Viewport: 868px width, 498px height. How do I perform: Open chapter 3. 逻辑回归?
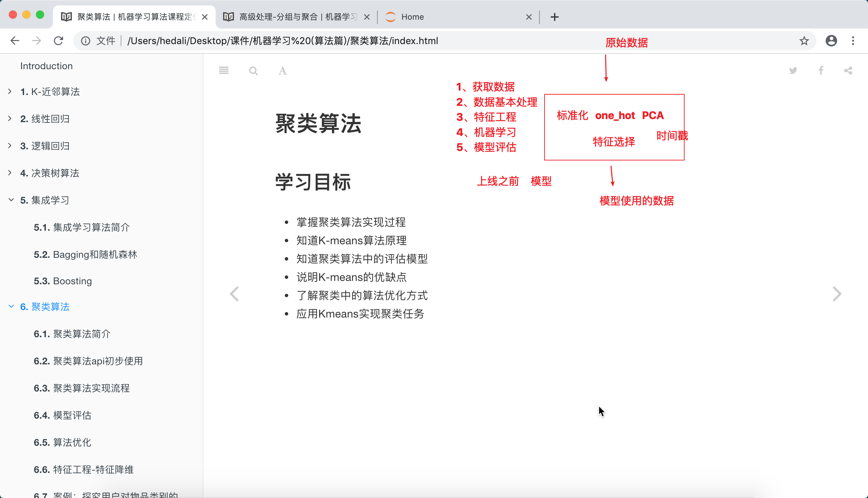45,146
